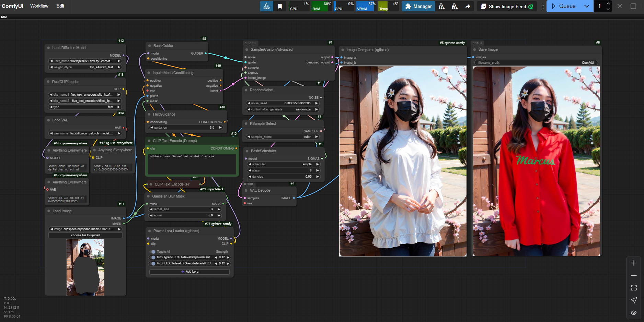Open the sampler_name euler combo box

tap(283, 137)
